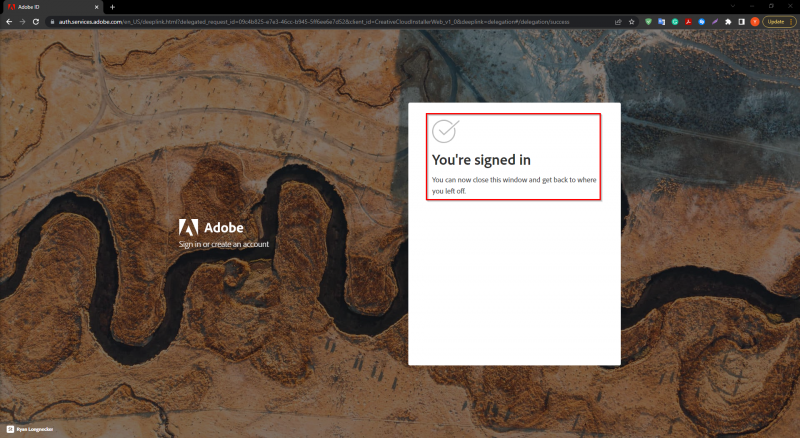This screenshot has height=438, width=800.
Task: Bookmark this page with the star icon
Action: point(632,22)
